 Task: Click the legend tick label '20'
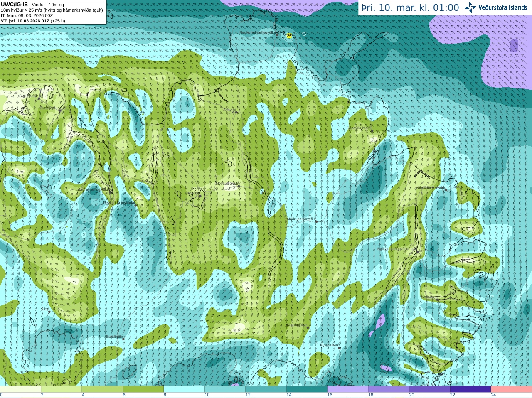click(x=411, y=395)
